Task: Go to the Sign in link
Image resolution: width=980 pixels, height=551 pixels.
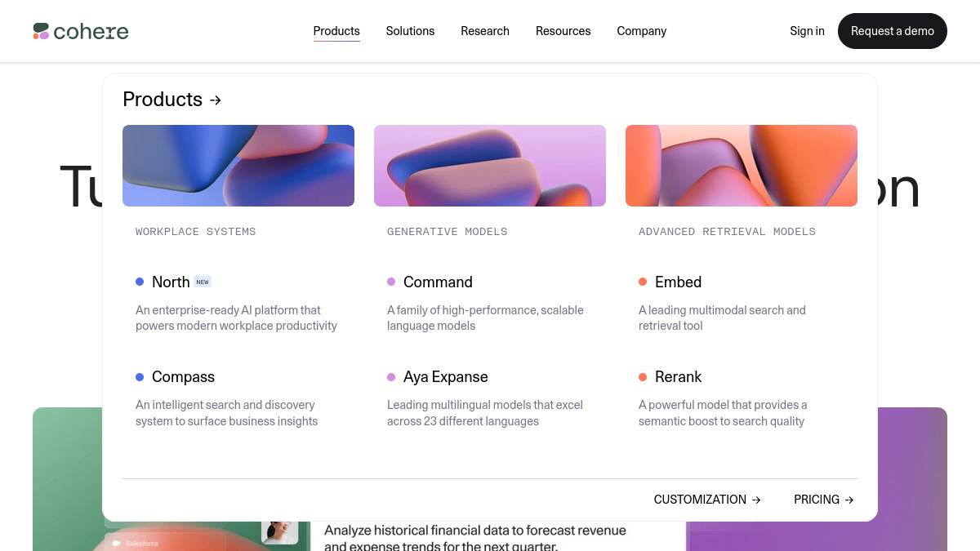Action: (807, 31)
